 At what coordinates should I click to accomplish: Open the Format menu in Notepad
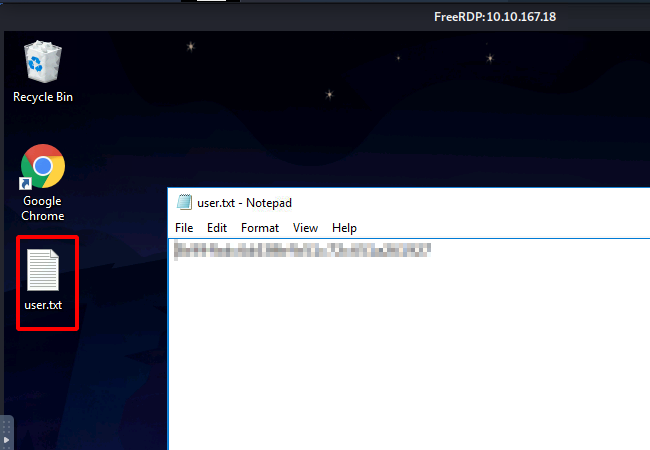[260, 228]
